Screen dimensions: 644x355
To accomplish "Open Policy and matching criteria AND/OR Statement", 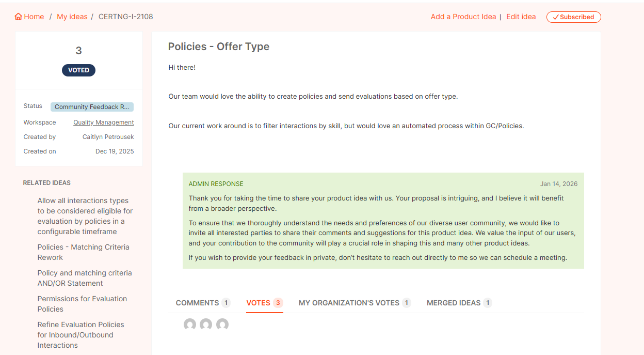I will click(84, 278).
